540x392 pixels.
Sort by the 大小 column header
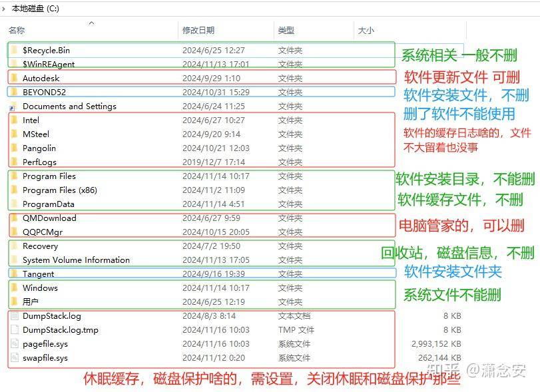pos(366,31)
